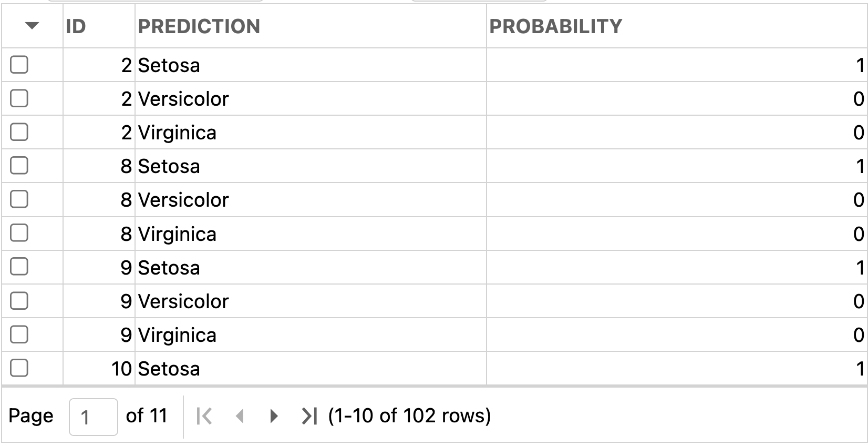The width and height of the screenshot is (868, 446).
Task: Sort by the PROBABILITY column header
Action: click(x=677, y=26)
